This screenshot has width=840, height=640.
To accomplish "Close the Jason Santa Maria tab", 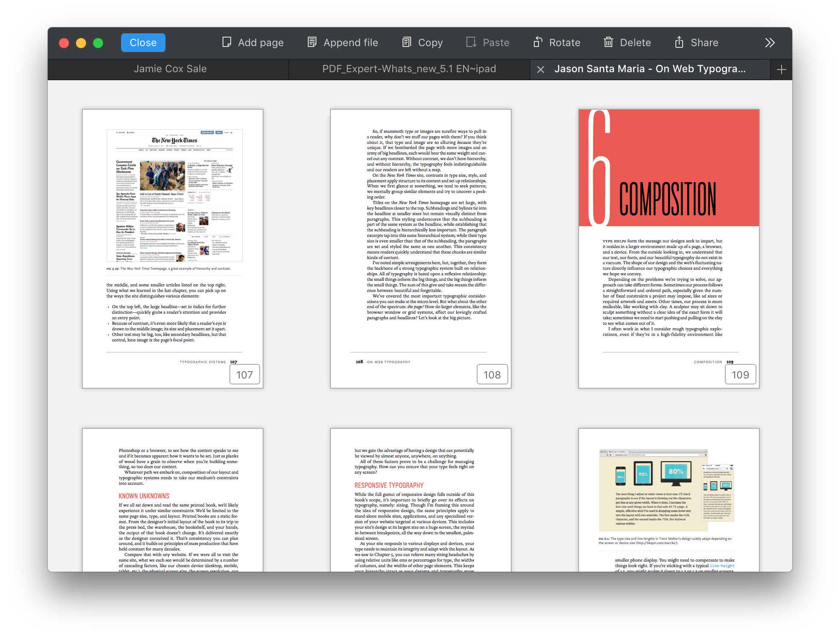I will point(541,70).
